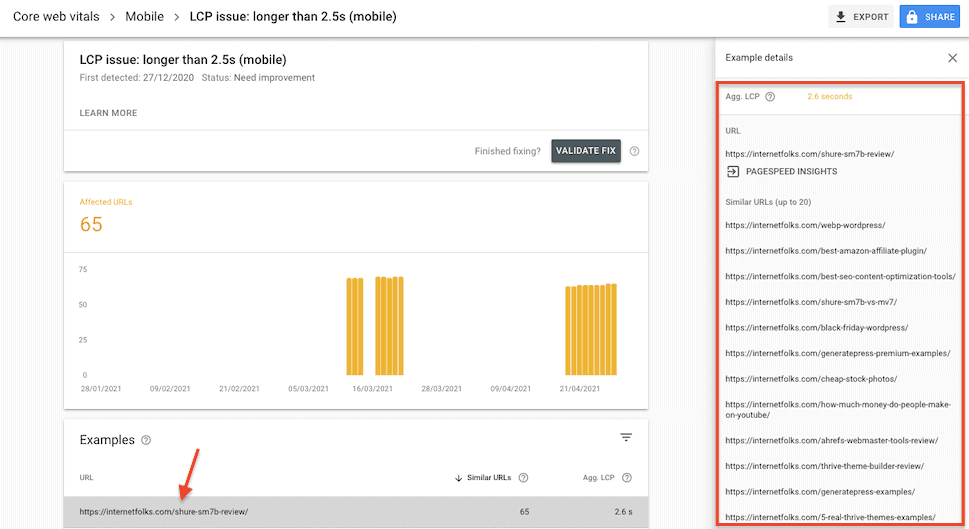Click help icon for Agg. LCP column
The width and height of the screenshot is (969, 529).
[x=627, y=478]
